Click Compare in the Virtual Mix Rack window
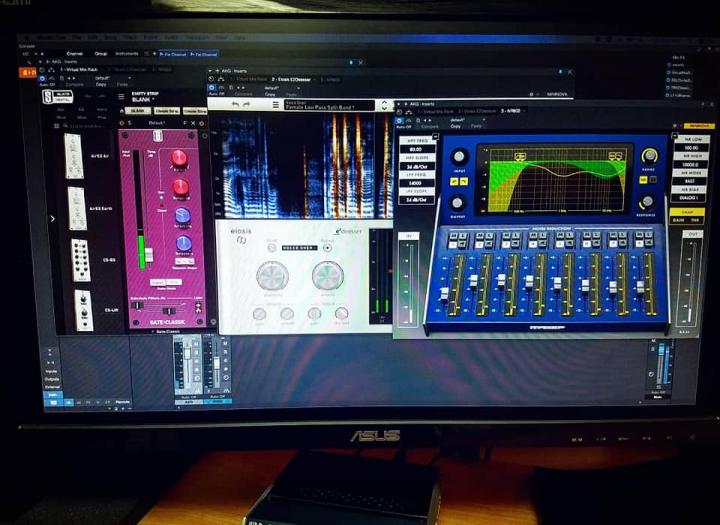The height and width of the screenshot is (525, 720). pyautogui.click(x=74, y=85)
